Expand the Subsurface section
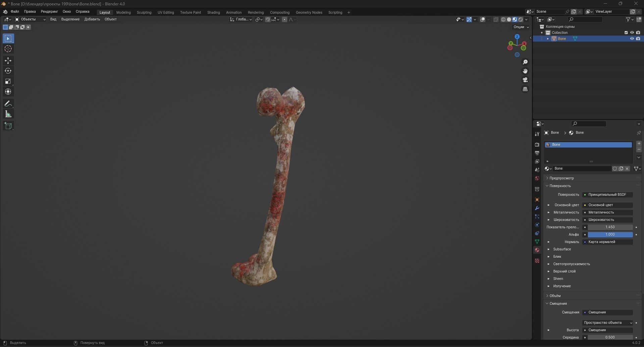 pos(549,249)
